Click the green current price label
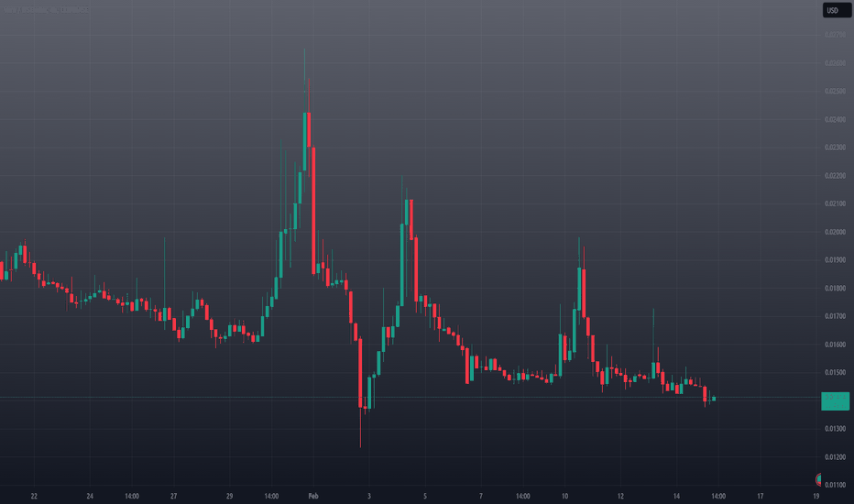Screen dimensions: 854x504 tap(835, 401)
